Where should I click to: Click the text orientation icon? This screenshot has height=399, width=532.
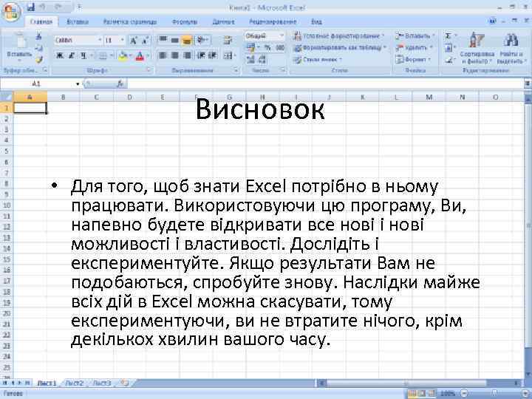(x=202, y=40)
